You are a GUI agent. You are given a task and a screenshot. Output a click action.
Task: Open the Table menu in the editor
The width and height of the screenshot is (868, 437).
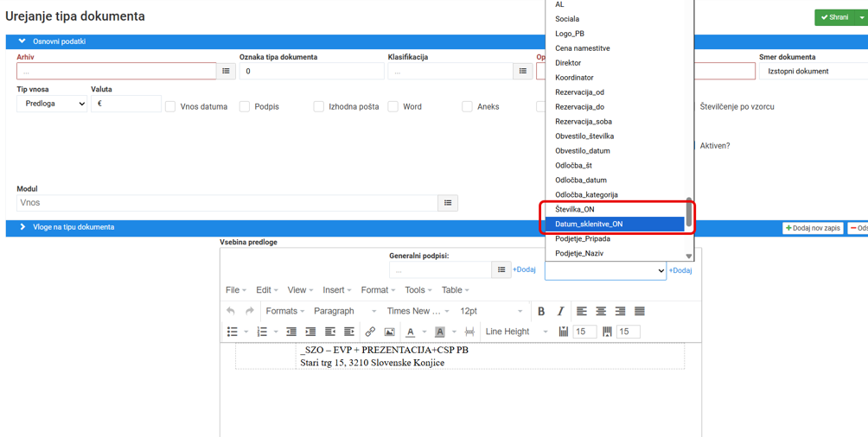pos(455,290)
